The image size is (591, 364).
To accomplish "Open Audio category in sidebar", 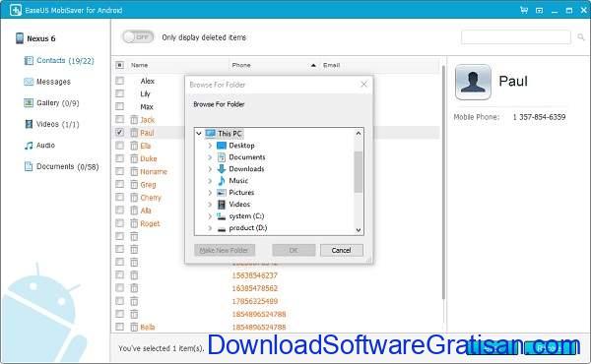I will click(39, 146).
